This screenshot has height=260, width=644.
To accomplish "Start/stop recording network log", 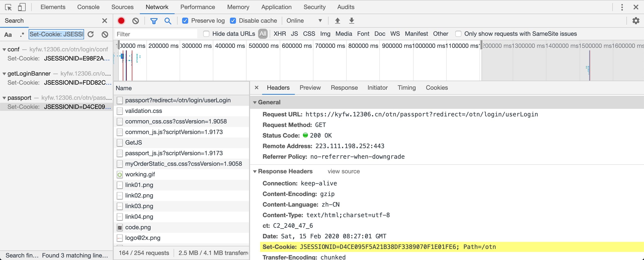I will (x=121, y=21).
